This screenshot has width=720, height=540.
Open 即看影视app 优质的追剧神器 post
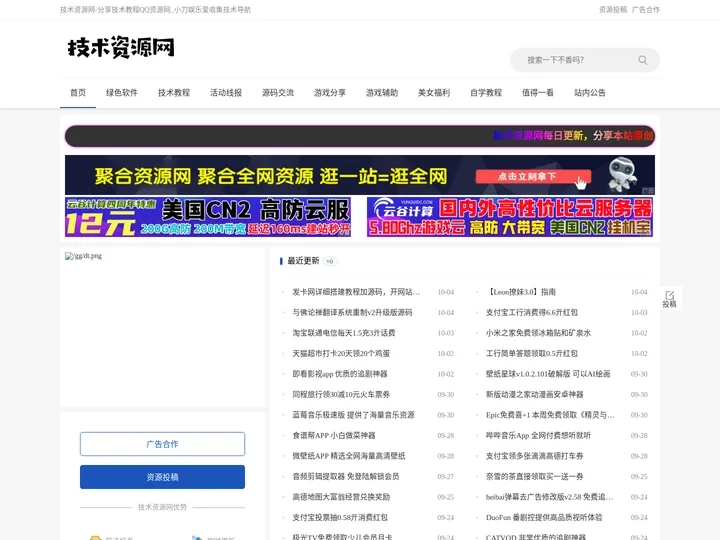pos(340,374)
